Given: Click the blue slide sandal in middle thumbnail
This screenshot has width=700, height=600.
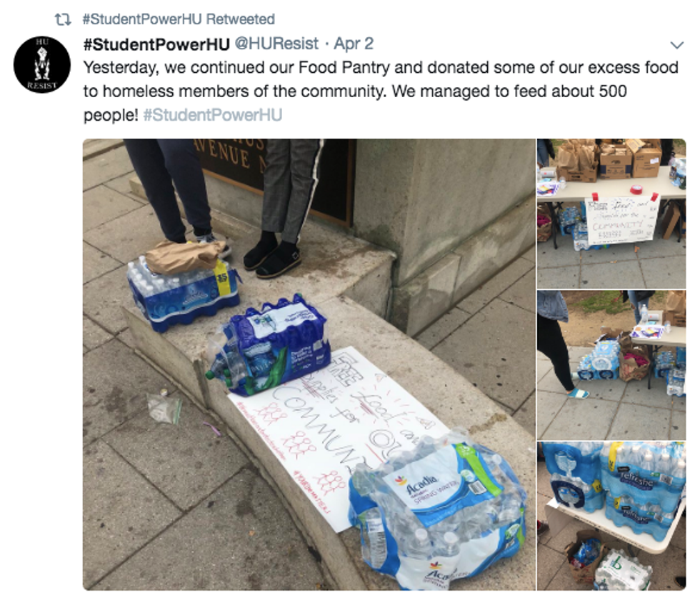Looking at the screenshot, I should tap(578, 394).
